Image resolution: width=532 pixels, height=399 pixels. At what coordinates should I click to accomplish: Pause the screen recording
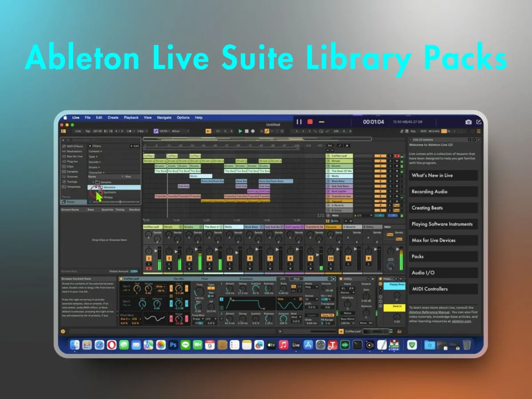tap(299, 121)
